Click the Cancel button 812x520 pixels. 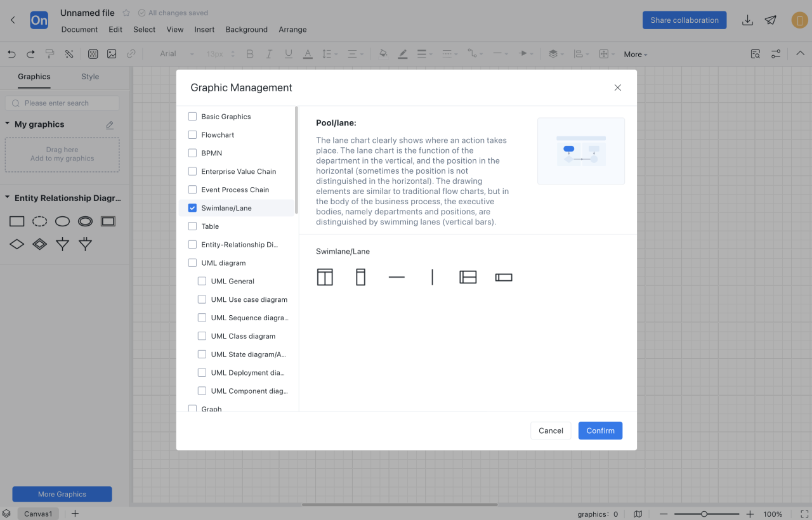coord(551,431)
